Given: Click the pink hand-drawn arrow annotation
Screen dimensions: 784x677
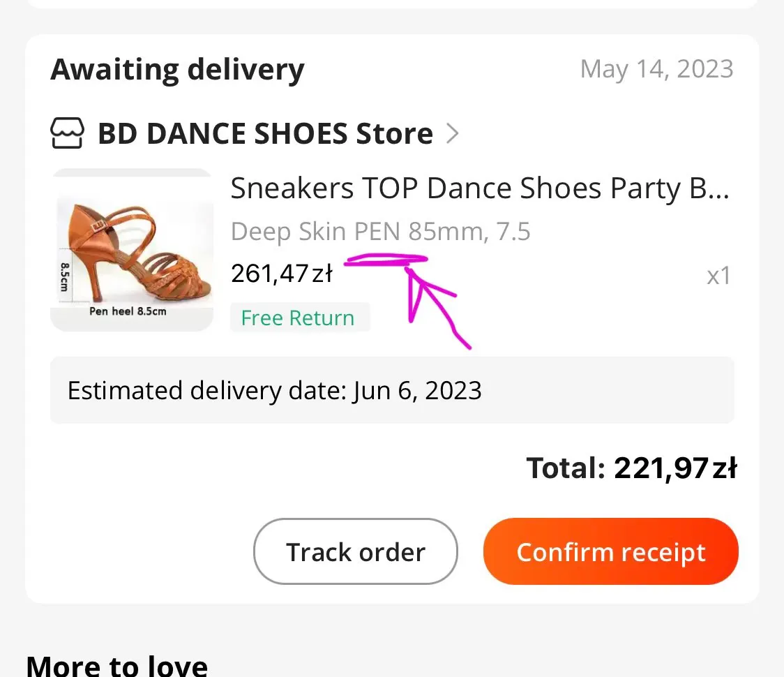Looking at the screenshot, I should pyautogui.click(x=432, y=304).
